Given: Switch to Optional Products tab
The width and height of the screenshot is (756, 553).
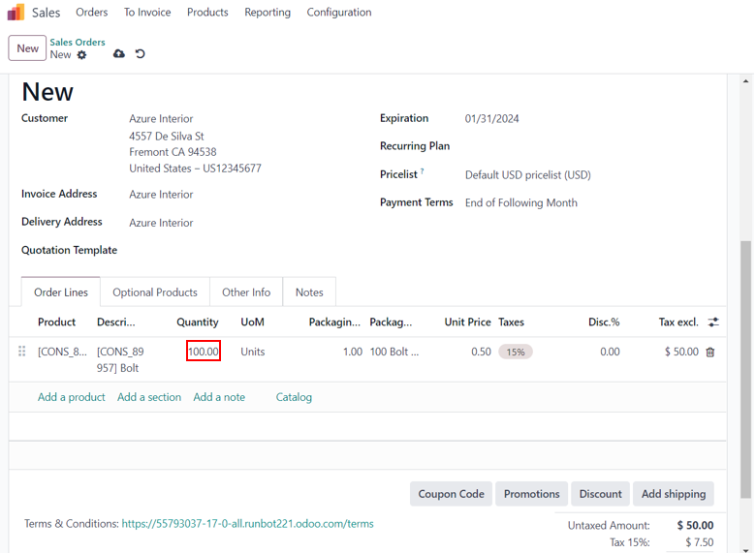Looking at the screenshot, I should pyautogui.click(x=155, y=292).
